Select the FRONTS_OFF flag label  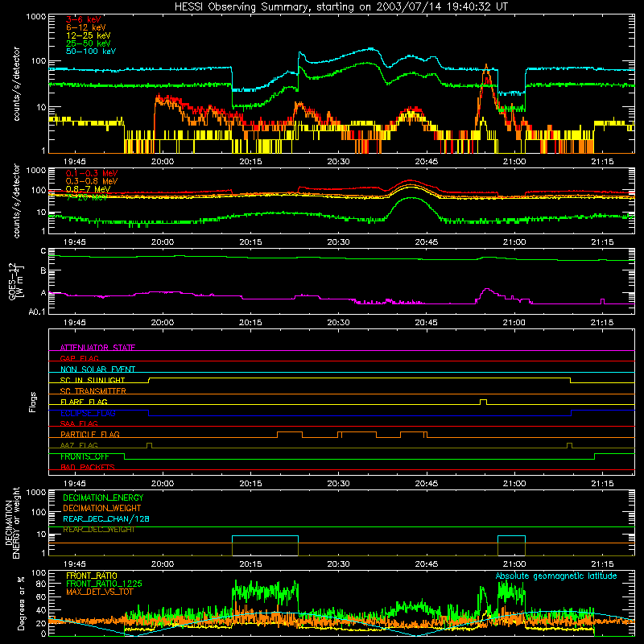[x=85, y=456]
